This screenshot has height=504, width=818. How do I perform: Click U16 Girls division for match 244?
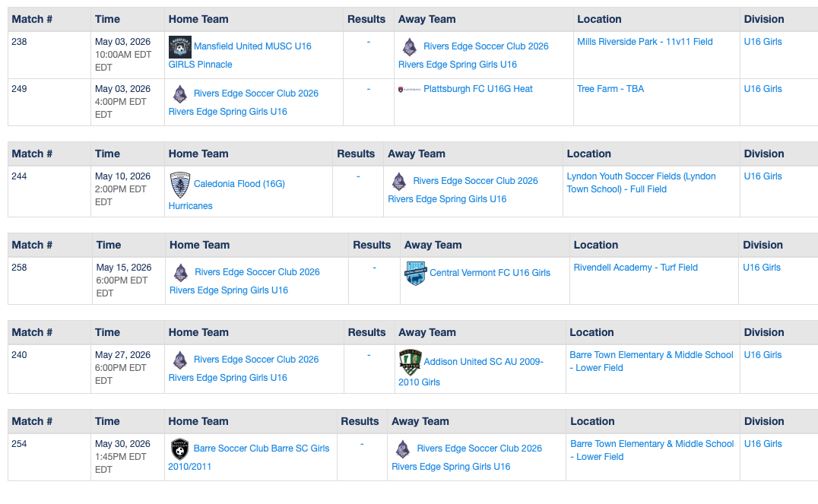click(763, 176)
